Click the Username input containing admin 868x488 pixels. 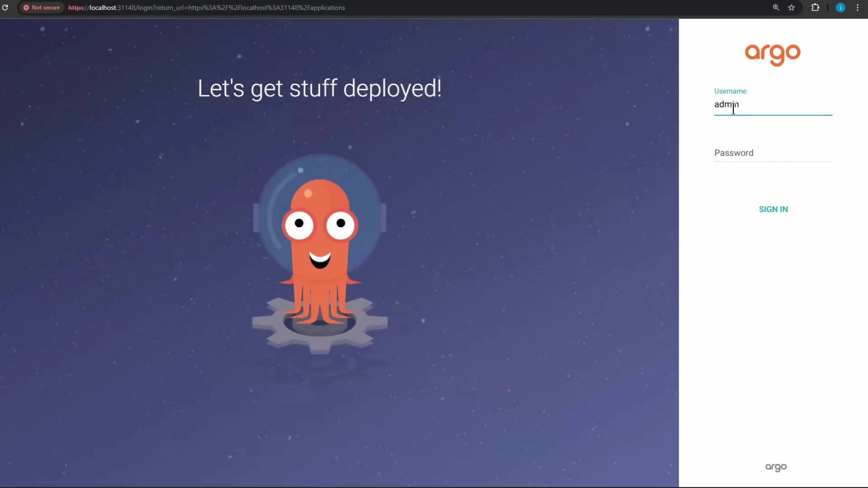pos(773,105)
